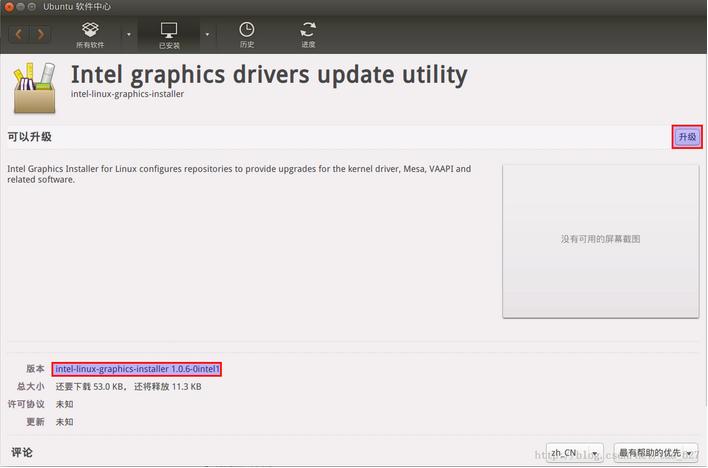Click the download size text 53.0 KB

point(107,387)
